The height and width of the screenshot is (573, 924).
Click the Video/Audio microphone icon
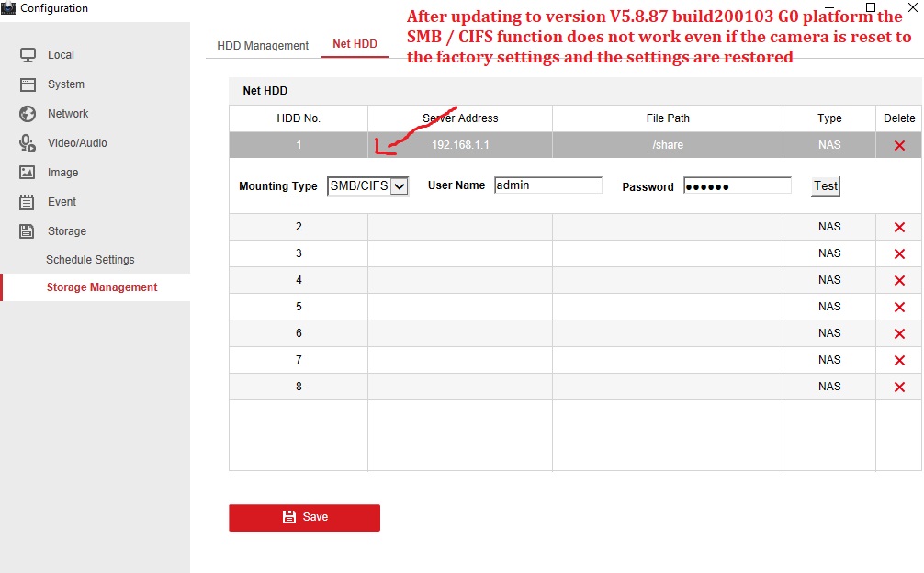pyautogui.click(x=28, y=143)
